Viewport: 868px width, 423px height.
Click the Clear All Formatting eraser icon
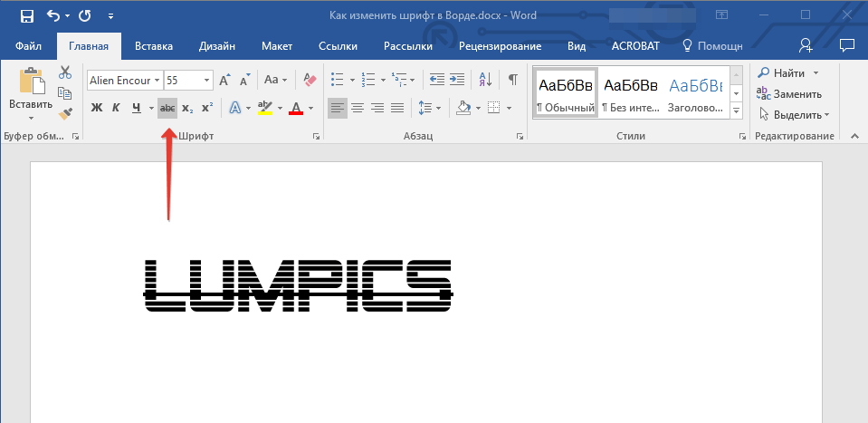[x=310, y=80]
